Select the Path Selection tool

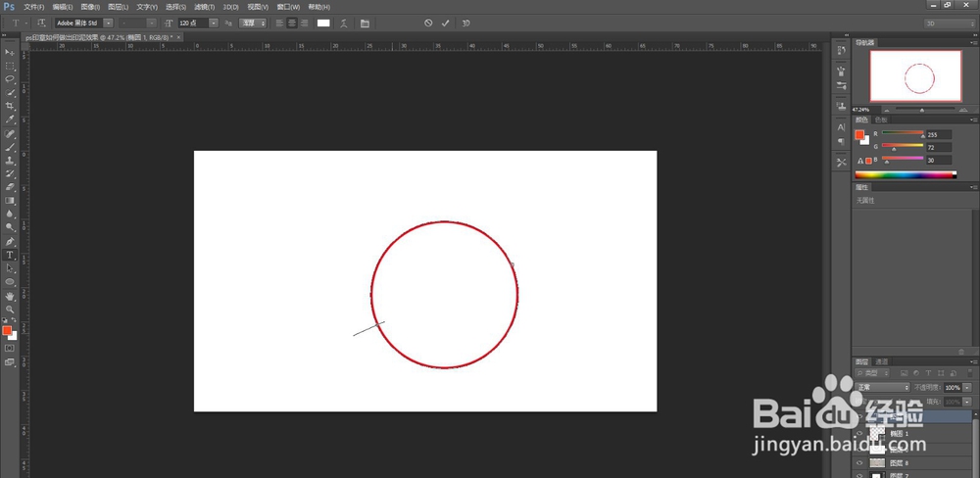tap(10, 268)
